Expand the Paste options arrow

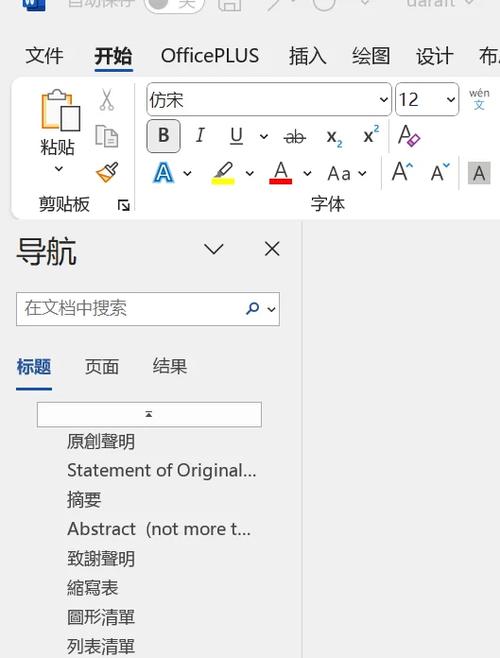(59, 169)
